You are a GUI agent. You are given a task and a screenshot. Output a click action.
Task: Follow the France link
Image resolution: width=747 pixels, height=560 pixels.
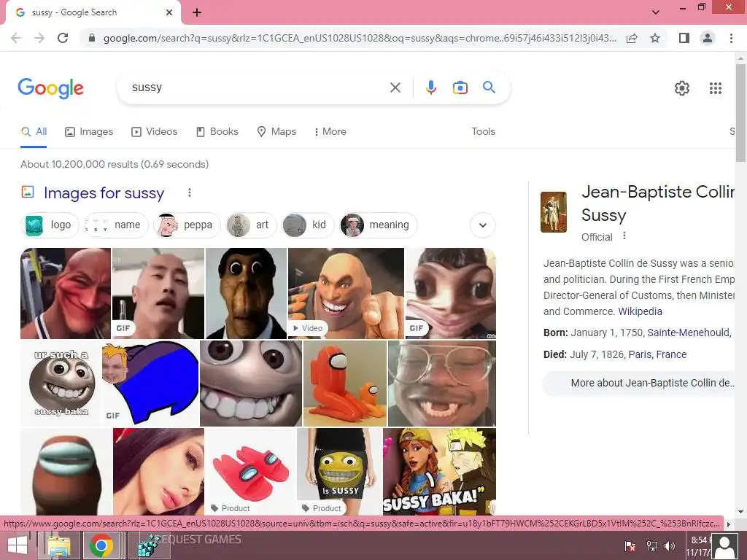[x=671, y=355]
